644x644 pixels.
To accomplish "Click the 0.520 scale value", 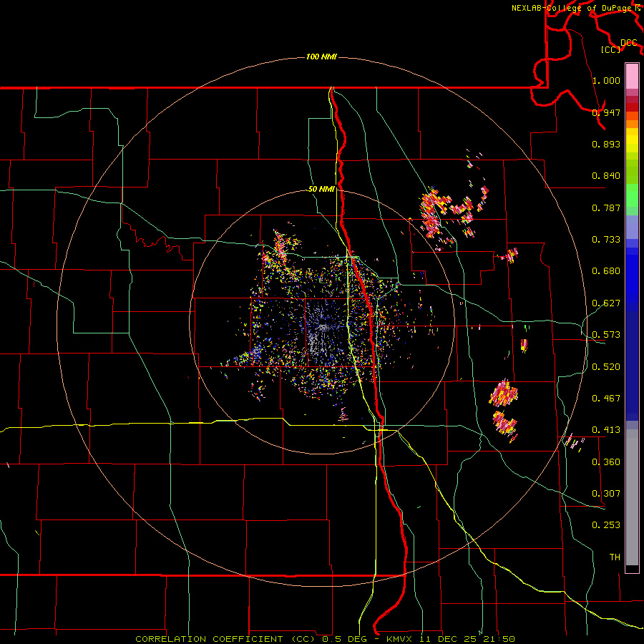I will [606, 367].
